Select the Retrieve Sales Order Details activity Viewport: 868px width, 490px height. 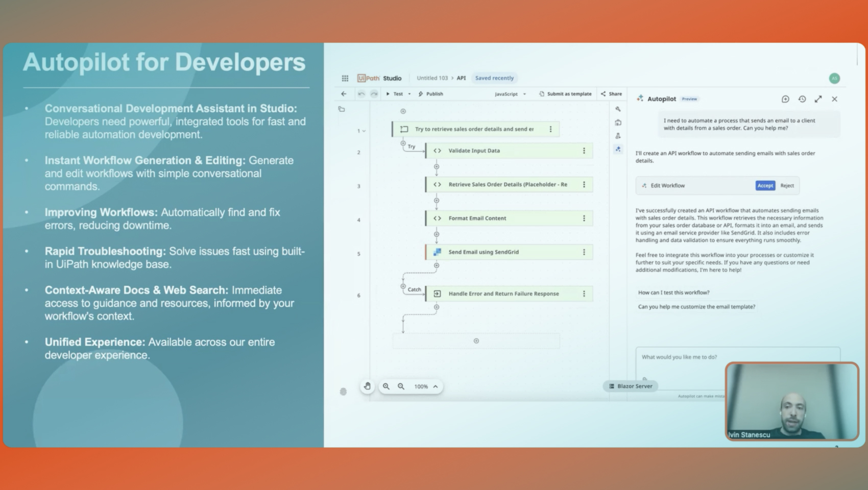(509, 184)
